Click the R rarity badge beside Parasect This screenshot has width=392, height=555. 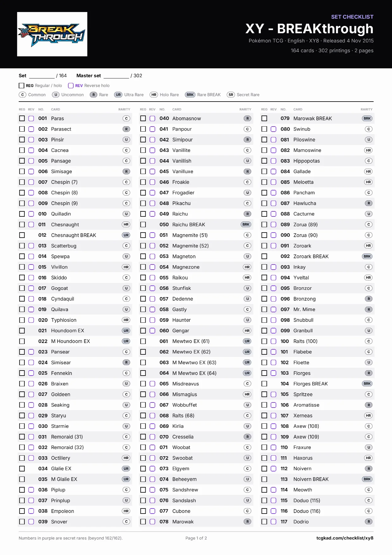pyautogui.click(x=126, y=129)
